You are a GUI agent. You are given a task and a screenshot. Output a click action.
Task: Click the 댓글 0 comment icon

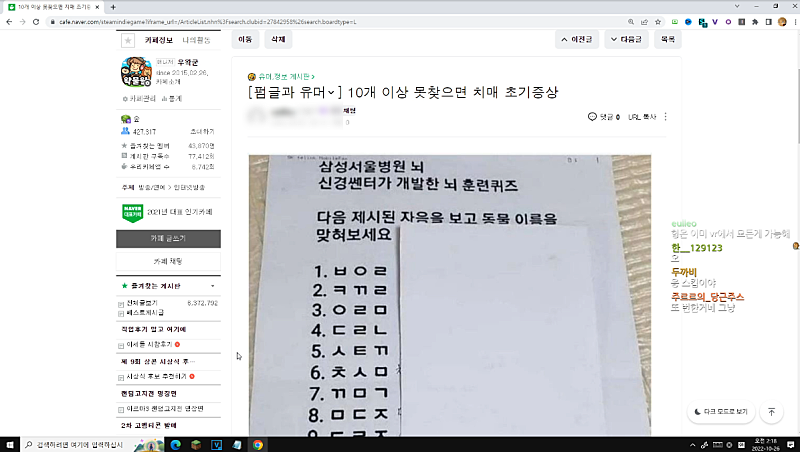coord(592,117)
